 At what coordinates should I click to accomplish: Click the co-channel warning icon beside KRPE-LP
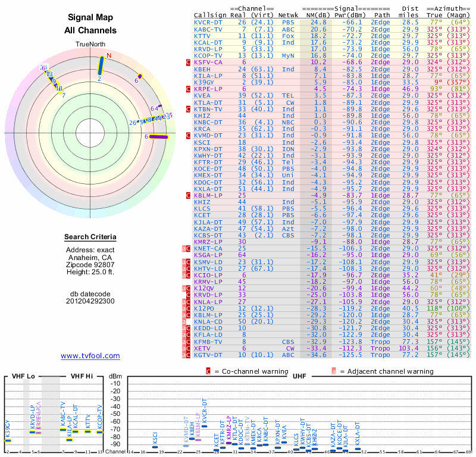pos(188,89)
